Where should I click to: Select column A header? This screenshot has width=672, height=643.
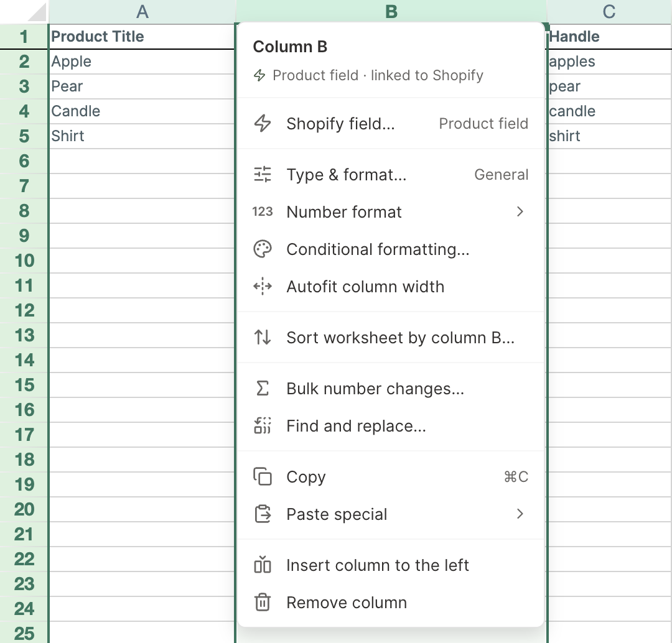(x=142, y=12)
